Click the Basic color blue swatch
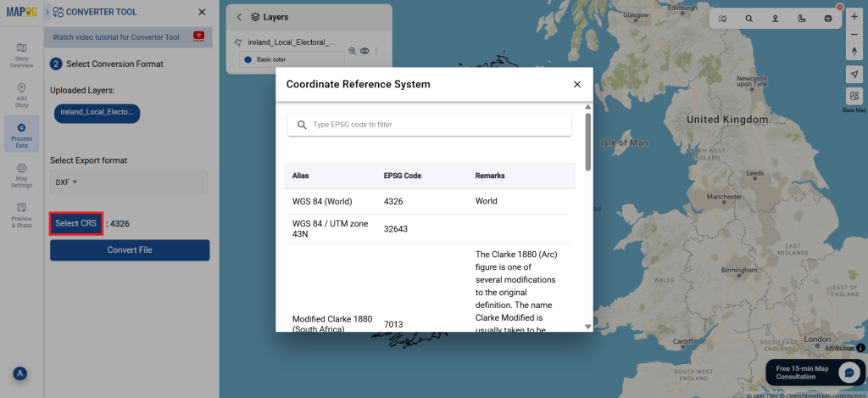868x398 pixels. 248,60
